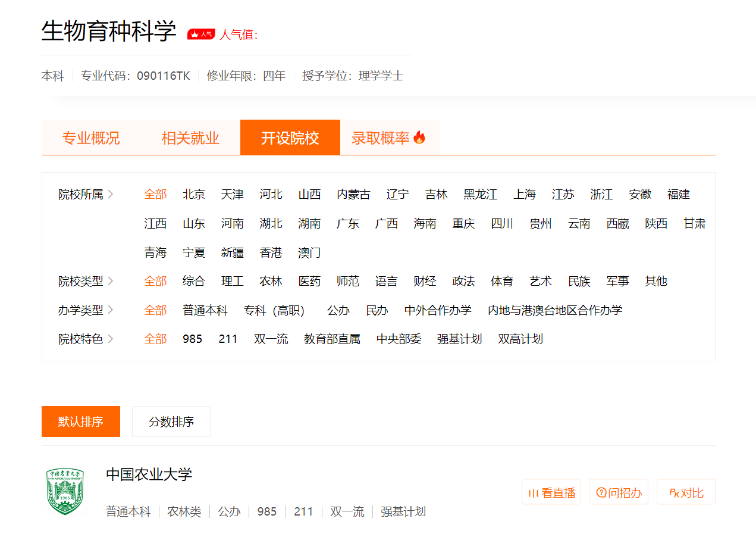Click 问招办 for 中国农业大学

619,492
